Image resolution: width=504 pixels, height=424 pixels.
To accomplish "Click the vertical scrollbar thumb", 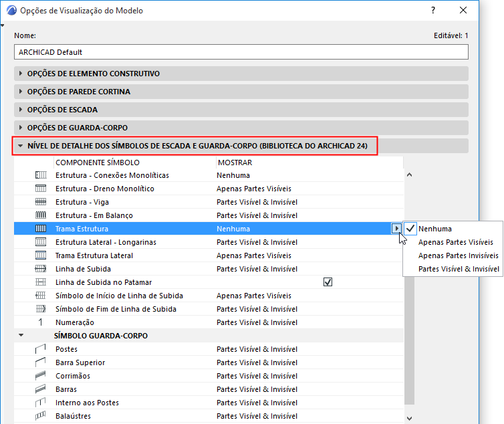I will coord(409,340).
